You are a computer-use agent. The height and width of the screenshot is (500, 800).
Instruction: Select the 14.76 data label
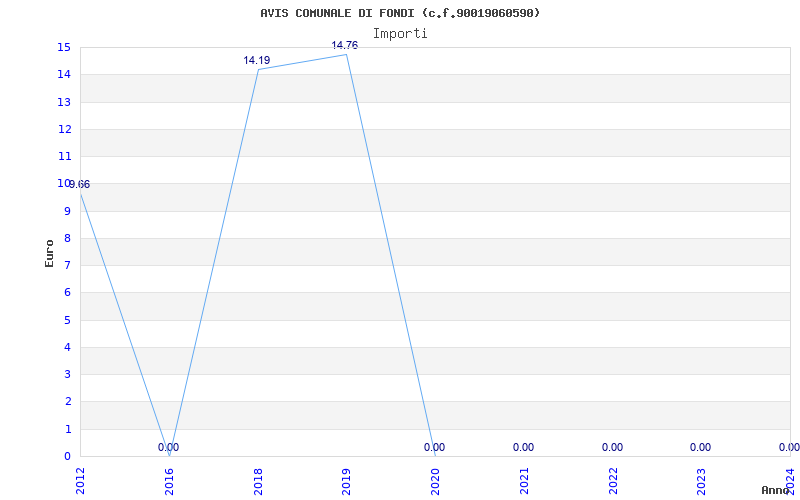[345, 45]
